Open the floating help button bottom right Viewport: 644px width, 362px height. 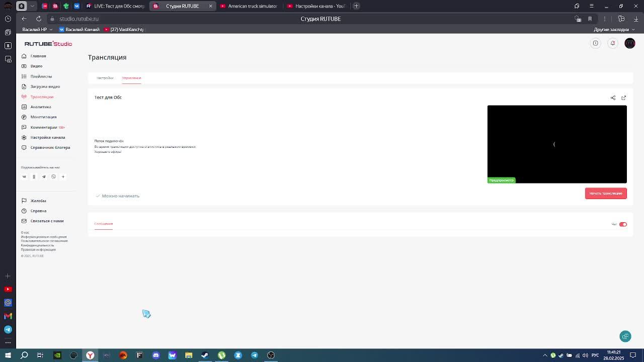coord(625,336)
